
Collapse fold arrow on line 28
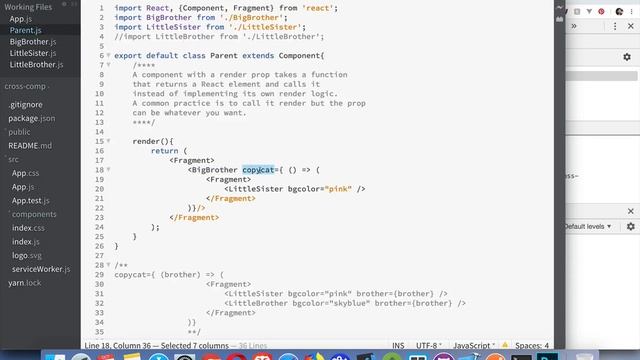tap(109, 264)
